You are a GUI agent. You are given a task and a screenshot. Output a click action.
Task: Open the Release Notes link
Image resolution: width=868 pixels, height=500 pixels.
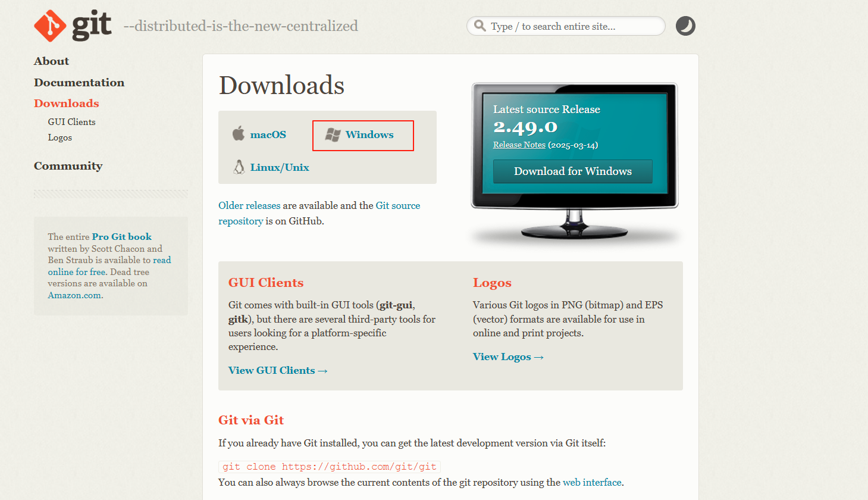[519, 145]
